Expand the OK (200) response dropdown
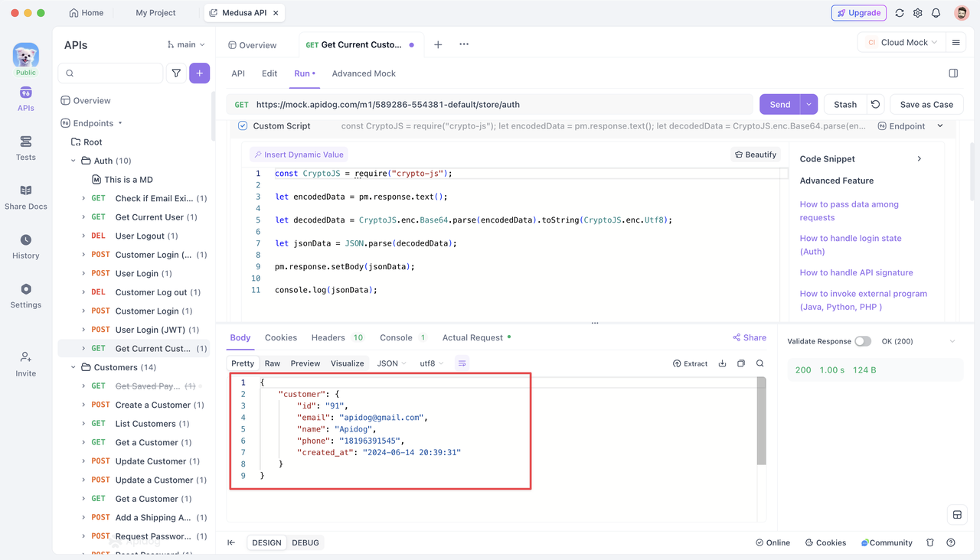The height and width of the screenshot is (560, 980). click(952, 341)
